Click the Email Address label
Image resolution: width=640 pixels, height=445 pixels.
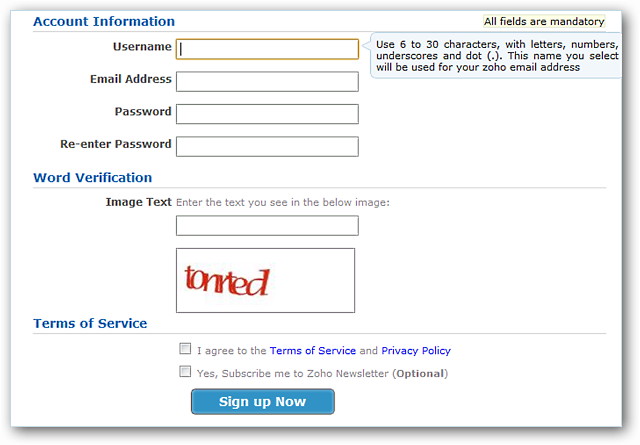[130, 79]
